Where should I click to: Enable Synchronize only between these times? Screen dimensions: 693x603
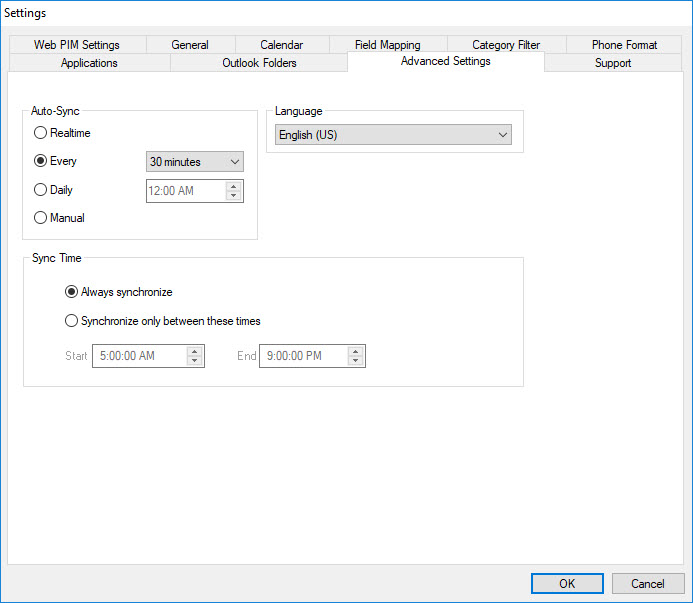pyautogui.click(x=71, y=321)
